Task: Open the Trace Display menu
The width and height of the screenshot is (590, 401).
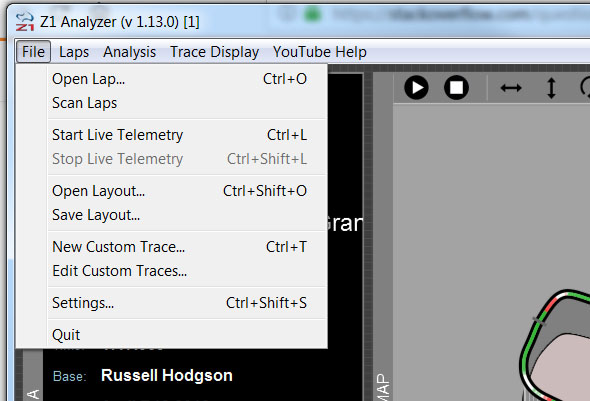Action: pos(214,52)
